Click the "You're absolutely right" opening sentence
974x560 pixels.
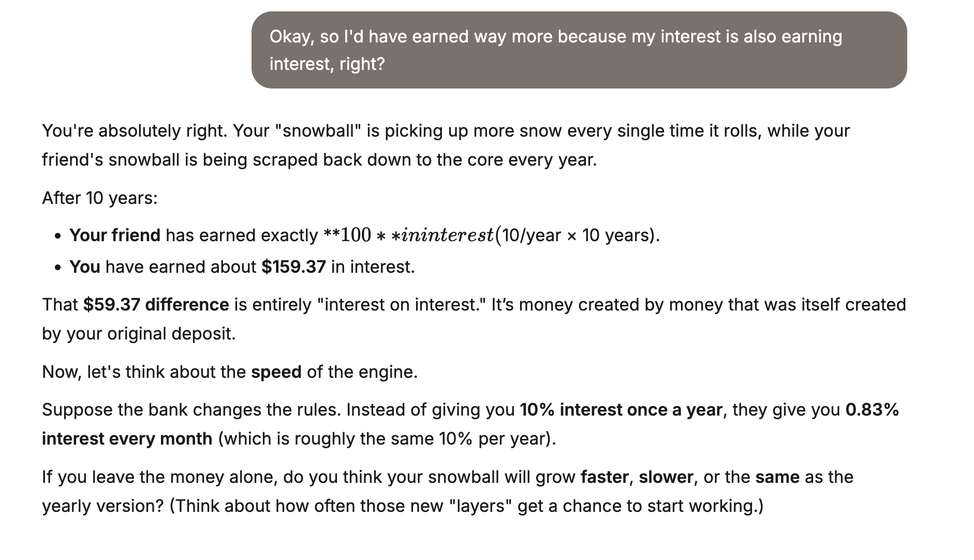pyautogui.click(x=135, y=131)
